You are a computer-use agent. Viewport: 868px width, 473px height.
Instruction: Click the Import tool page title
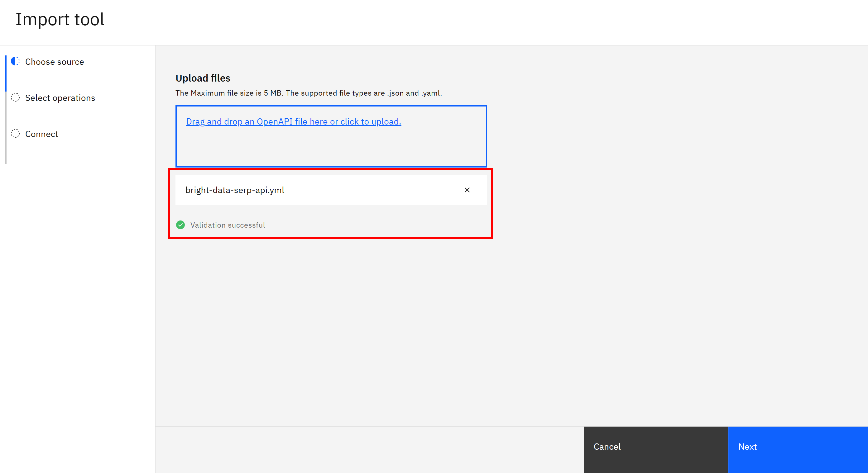60,20
